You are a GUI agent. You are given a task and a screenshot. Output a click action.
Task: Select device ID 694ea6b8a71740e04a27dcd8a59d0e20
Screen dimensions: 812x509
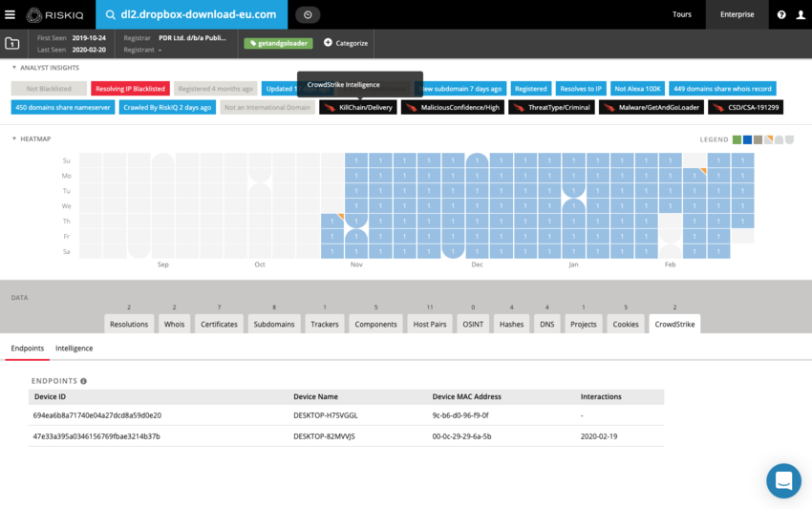coord(97,415)
